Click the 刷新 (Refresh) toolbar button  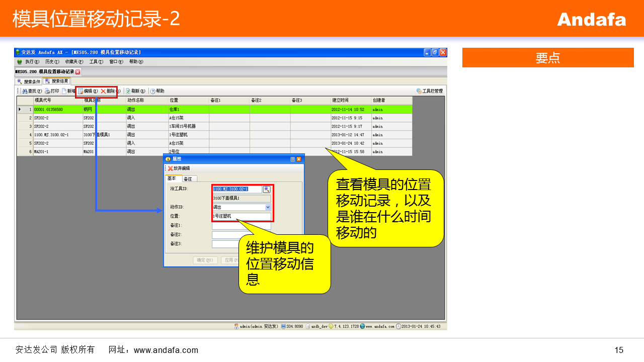135,91
